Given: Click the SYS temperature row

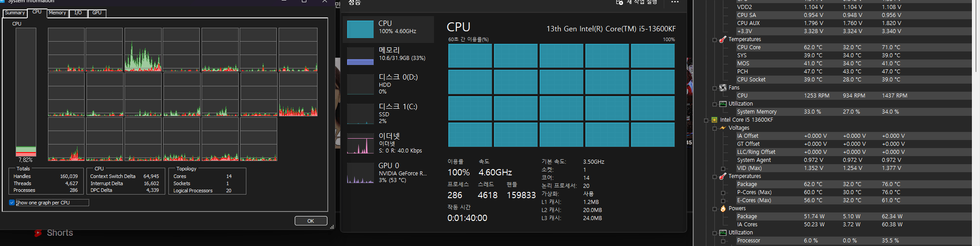Looking at the screenshot, I should pyautogui.click(x=853, y=55).
